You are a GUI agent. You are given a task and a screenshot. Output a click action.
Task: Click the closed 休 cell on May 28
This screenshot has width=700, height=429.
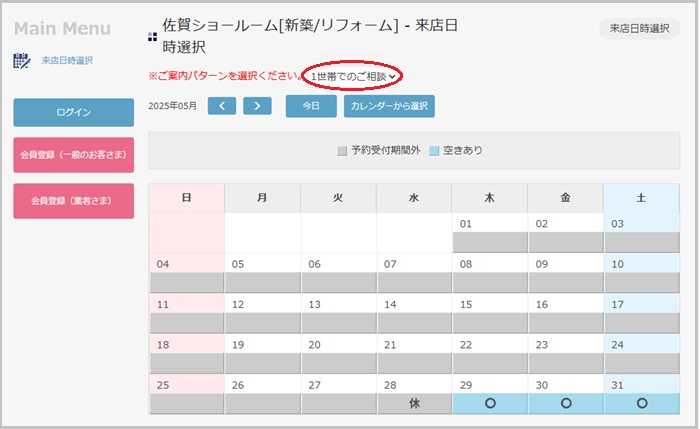tap(414, 404)
